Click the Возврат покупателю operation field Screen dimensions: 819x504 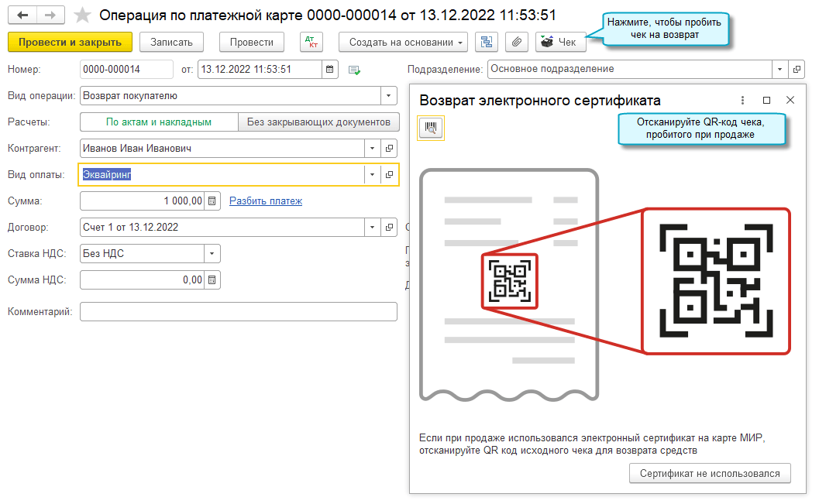[230, 96]
